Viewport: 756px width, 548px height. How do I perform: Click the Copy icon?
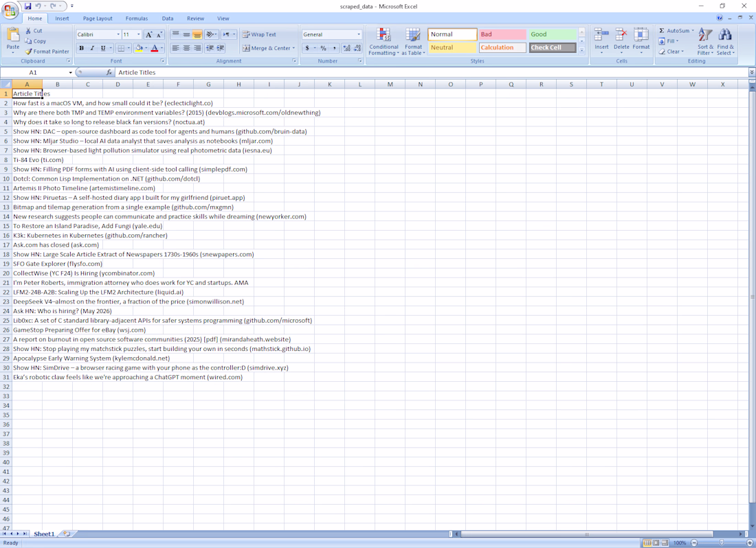[28, 41]
